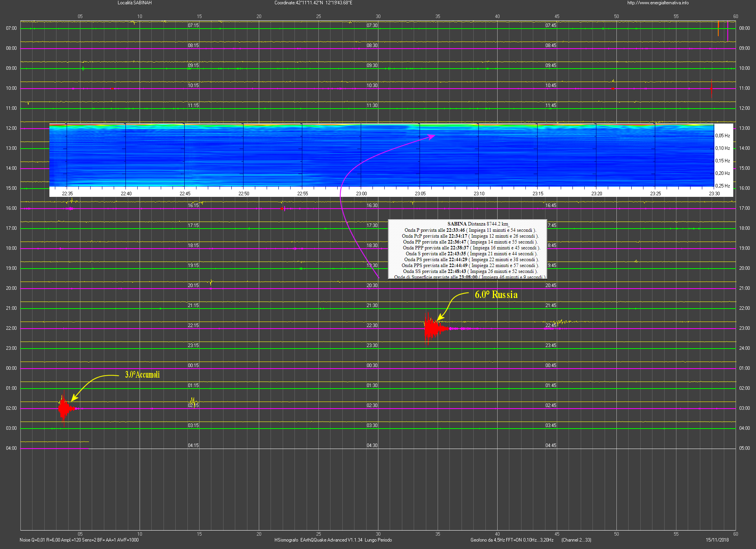Select the 'Onda P prevista alle 22:33:46' line
The width and height of the screenshot is (756, 549).
(x=470, y=230)
